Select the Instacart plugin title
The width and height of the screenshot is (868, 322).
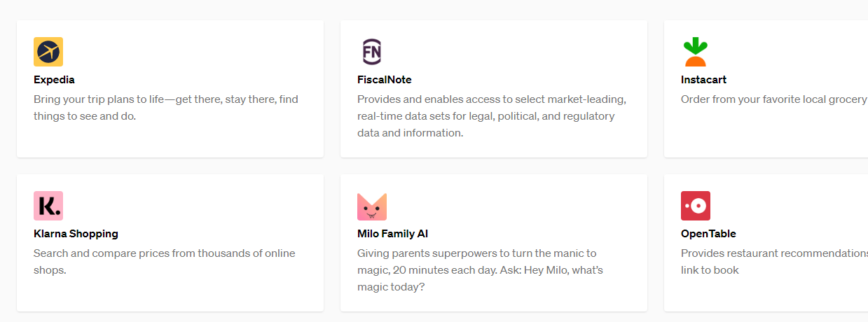click(x=703, y=80)
